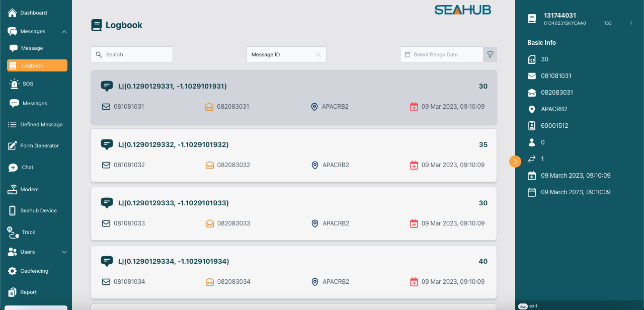Click the filter funnel icon
This screenshot has width=644, height=310.
tap(490, 54)
